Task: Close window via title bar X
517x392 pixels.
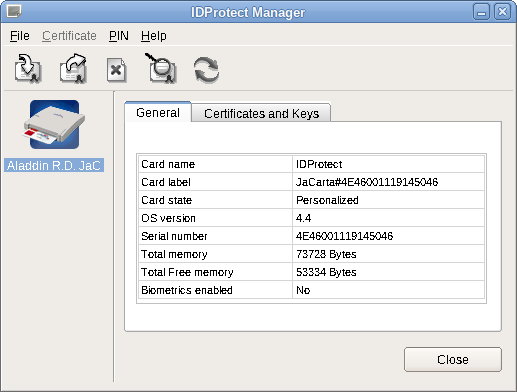Action: pyautogui.click(x=502, y=12)
